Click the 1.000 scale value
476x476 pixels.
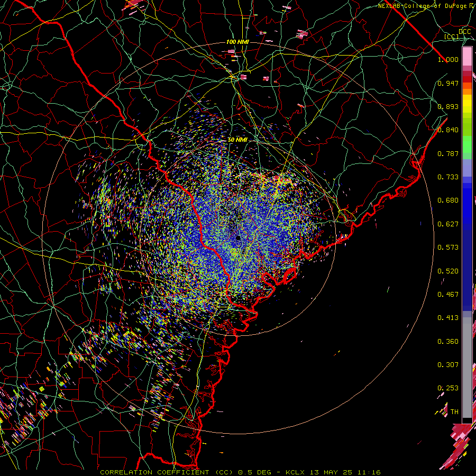coord(448,59)
